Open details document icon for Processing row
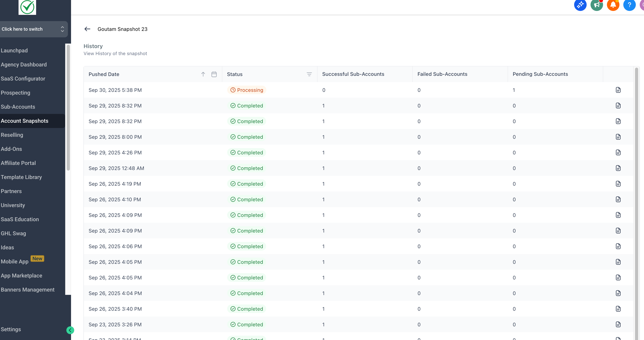 (618, 90)
